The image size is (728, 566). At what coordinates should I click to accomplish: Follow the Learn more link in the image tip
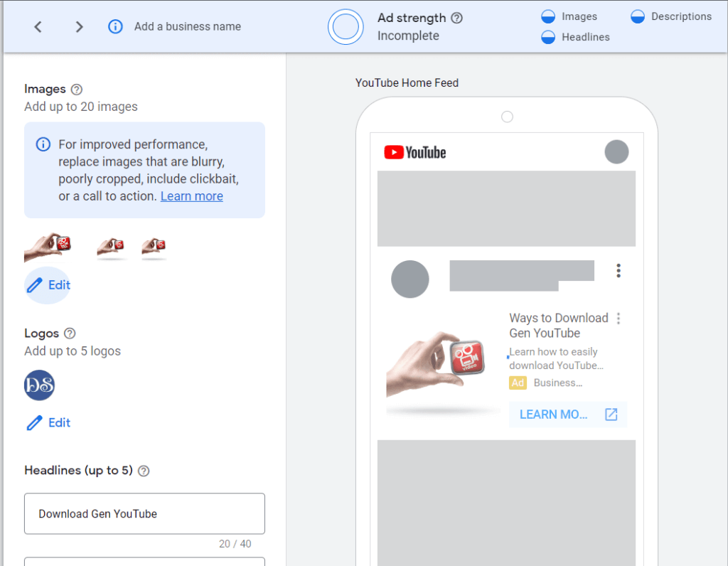[x=192, y=196]
